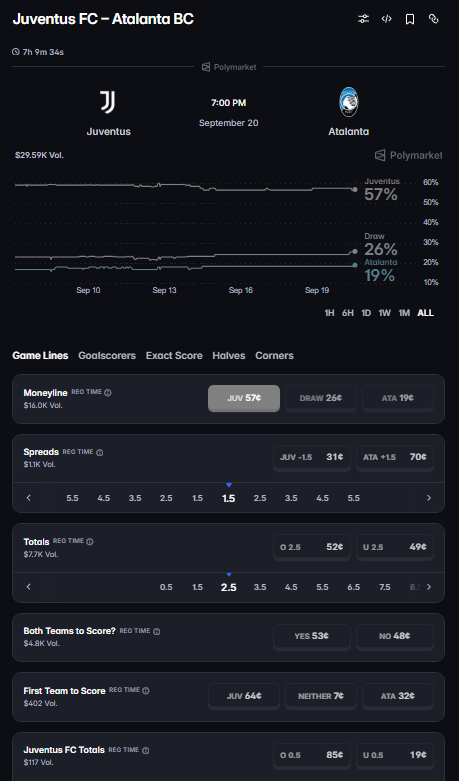Pick Under 2.5 totals at 49¢
This screenshot has height=781, width=459.
pyautogui.click(x=395, y=547)
